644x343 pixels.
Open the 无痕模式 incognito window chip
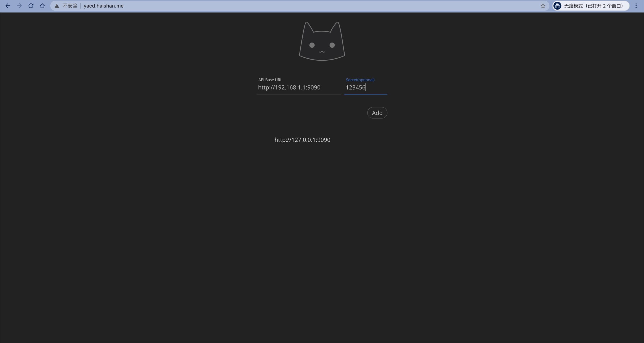click(x=593, y=6)
